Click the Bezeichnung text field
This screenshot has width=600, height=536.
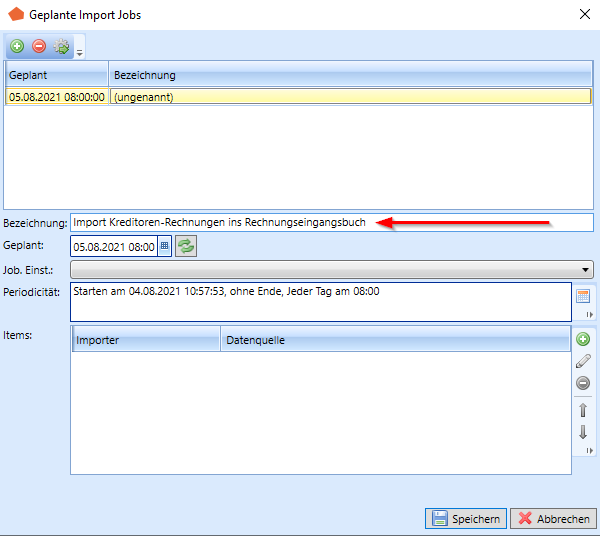tap(332, 222)
